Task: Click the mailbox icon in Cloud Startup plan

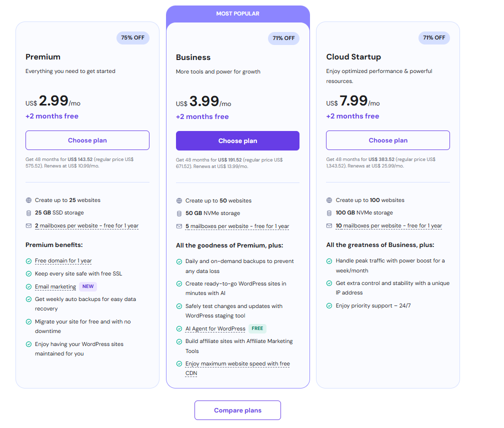Action: tap(329, 225)
